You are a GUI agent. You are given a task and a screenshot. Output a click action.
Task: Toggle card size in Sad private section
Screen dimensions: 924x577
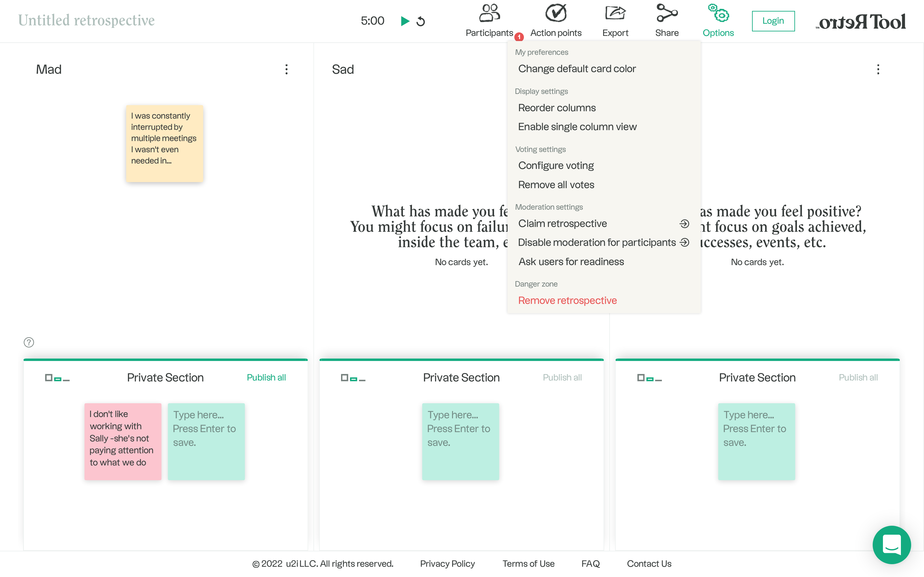pos(353,378)
